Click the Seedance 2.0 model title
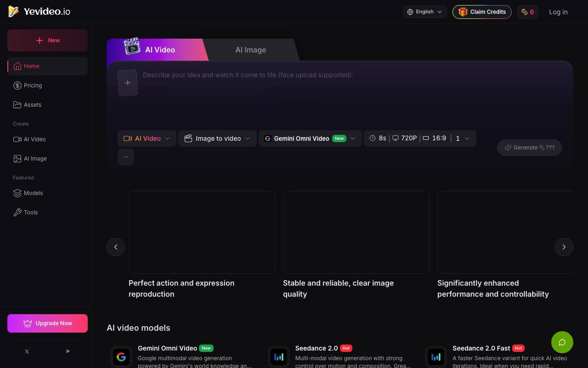This screenshot has width=588, height=368. pyautogui.click(x=317, y=348)
